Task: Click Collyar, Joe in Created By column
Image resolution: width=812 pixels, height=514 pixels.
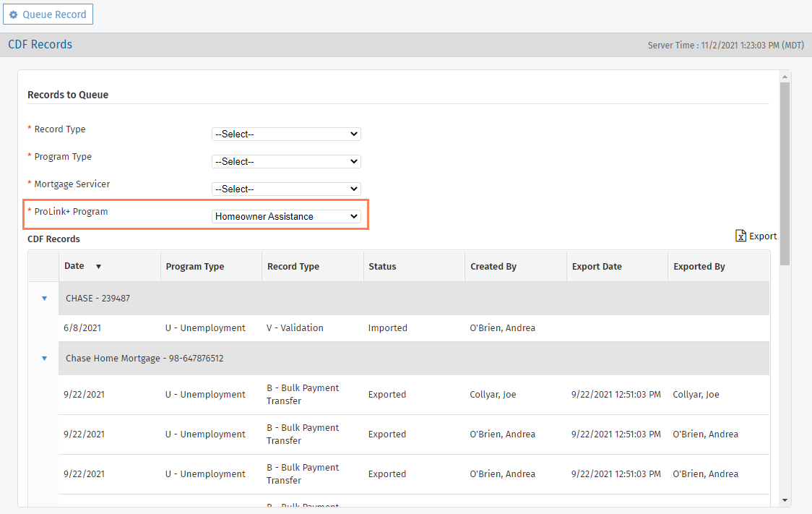Action: click(x=493, y=394)
